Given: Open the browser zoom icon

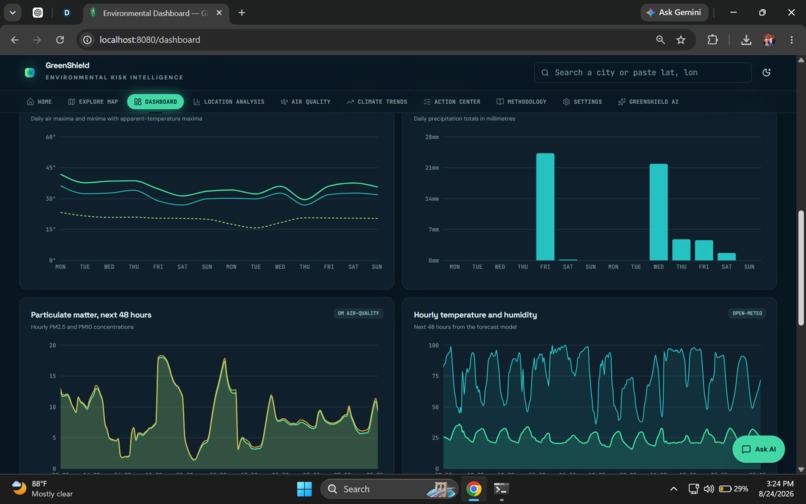Looking at the screenshot, I should (x=660, y=40).
